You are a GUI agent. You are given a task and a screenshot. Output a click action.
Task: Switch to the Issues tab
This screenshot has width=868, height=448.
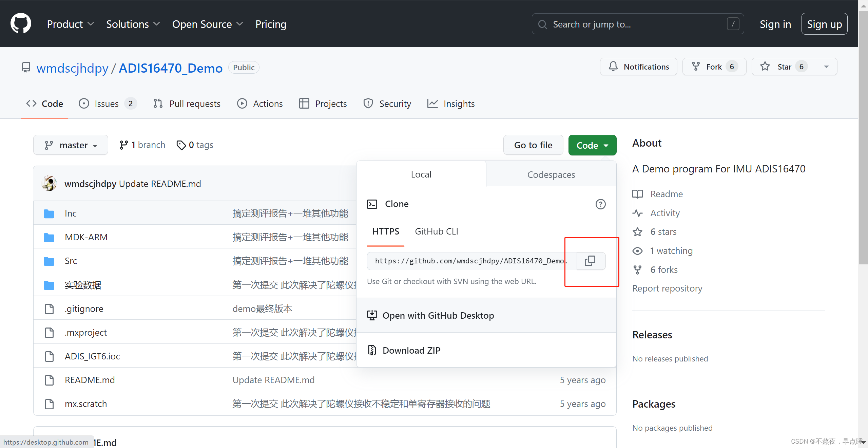108,104
